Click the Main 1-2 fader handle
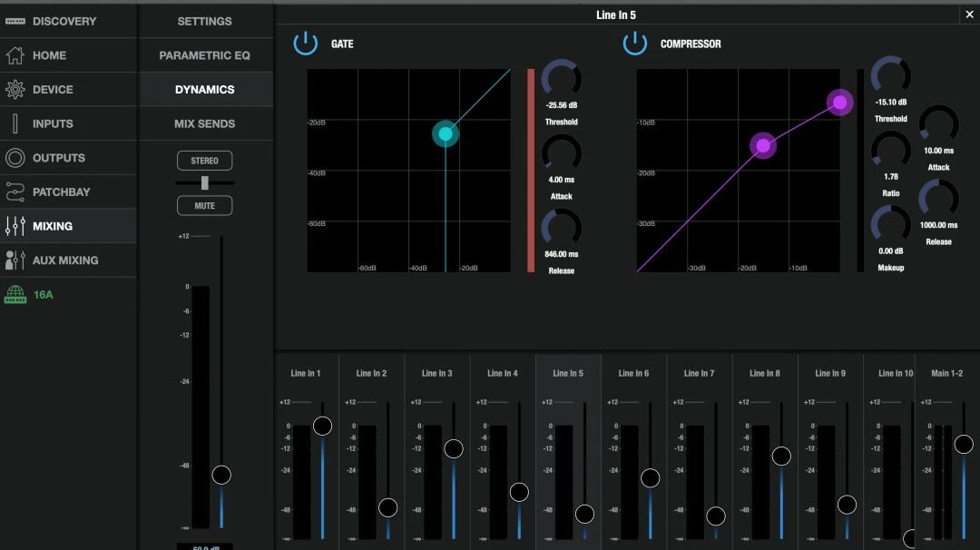The width and height of the screenshot is (980, 550). tap(964, 445)
